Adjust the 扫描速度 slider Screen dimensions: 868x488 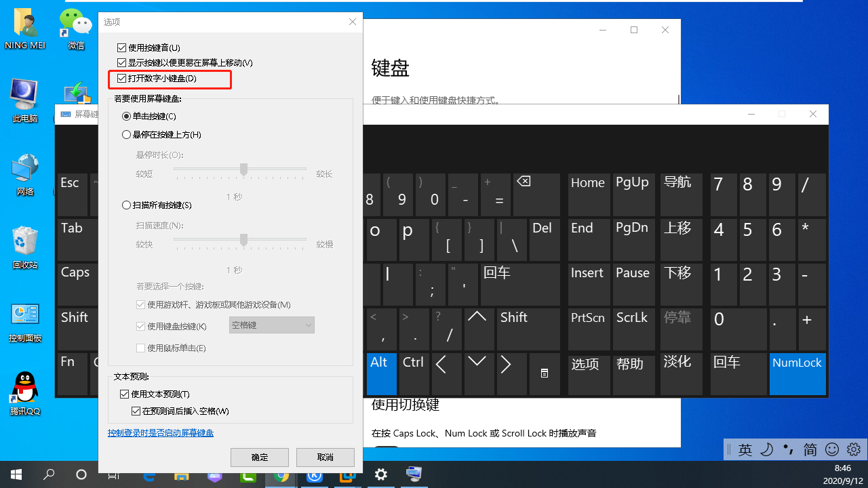point(243,239)
